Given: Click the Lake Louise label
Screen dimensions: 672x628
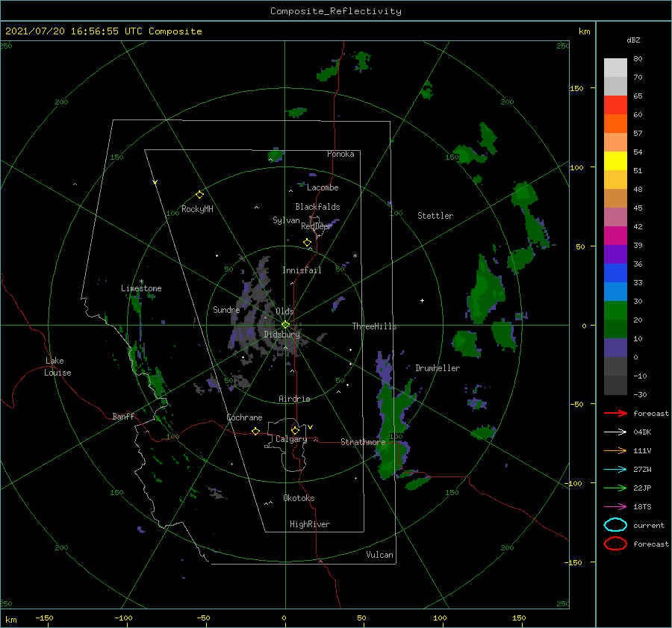Looking at the screenshot, I should (x=57, y=367).
